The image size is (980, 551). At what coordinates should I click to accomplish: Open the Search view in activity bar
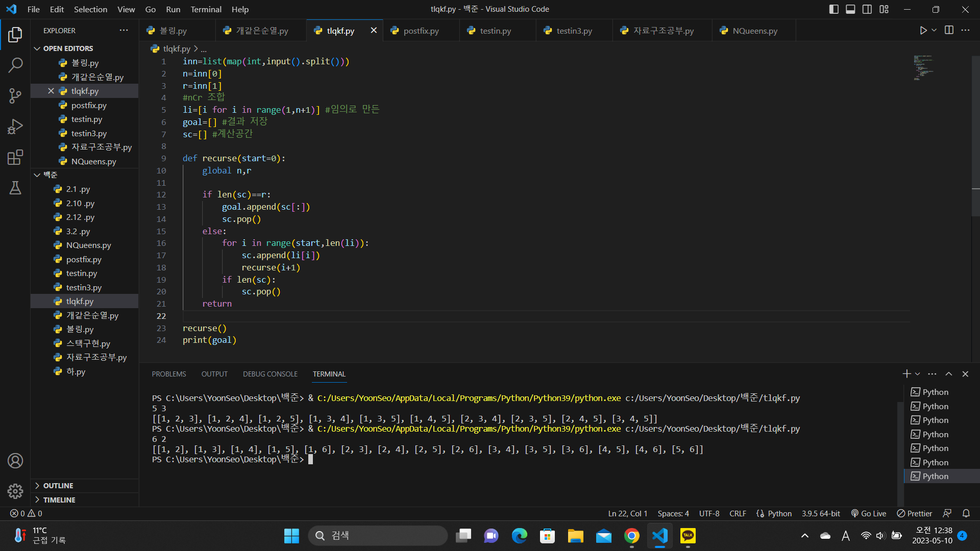tap(15, 65)
